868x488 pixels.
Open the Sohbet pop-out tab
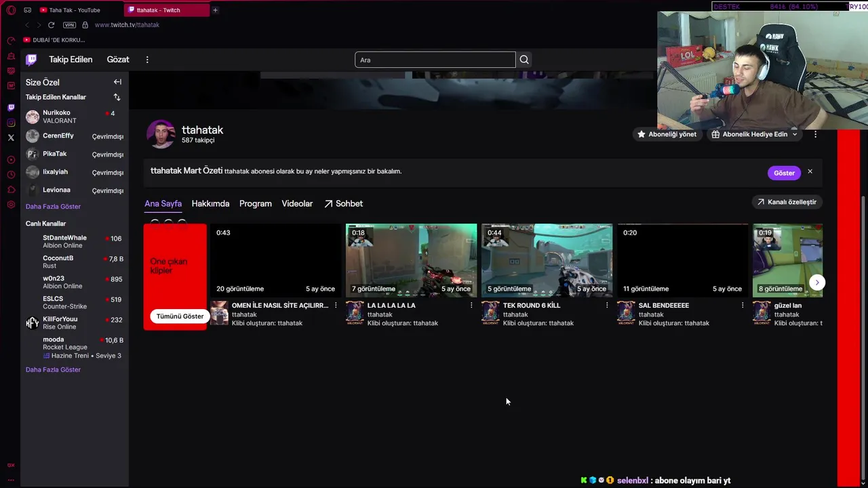tap(343, 203)
